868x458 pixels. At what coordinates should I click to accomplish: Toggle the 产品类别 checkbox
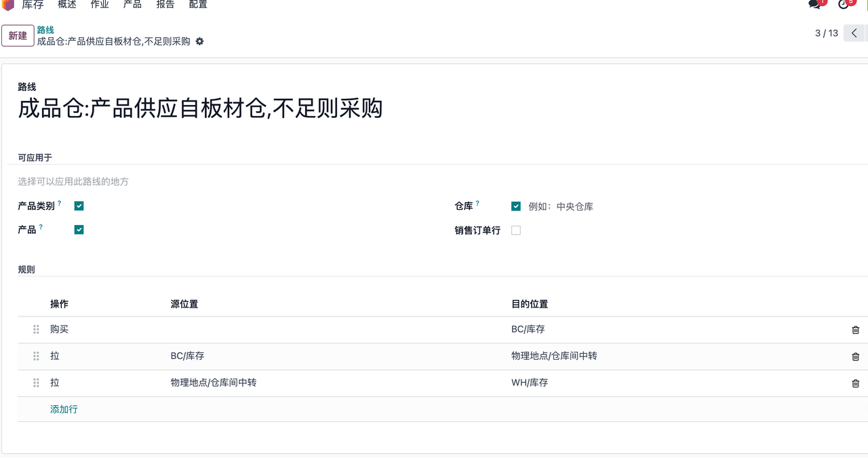(x=79, y=206)
